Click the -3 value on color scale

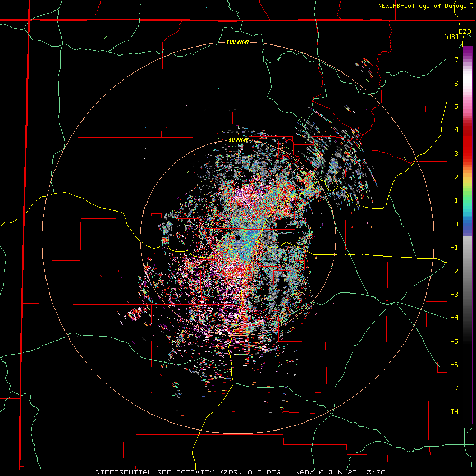tap(454, 295)
